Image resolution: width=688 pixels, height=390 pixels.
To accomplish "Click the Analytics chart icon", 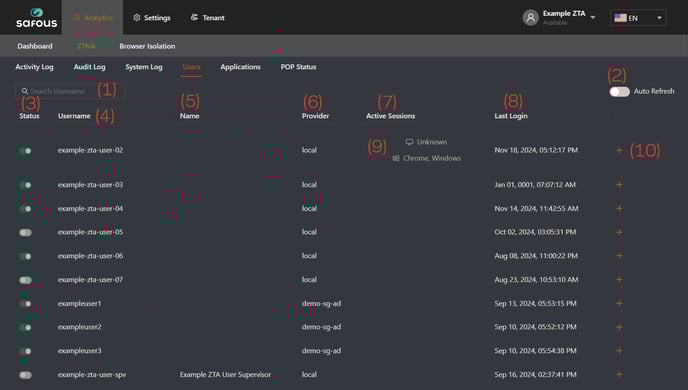I will (x=76, y=18).
